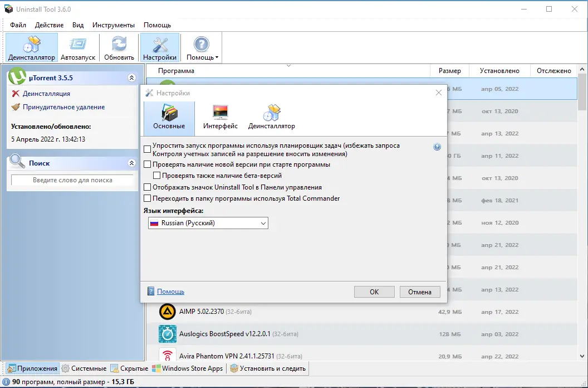Screen dimensions: 588x388
Task: Click the AIMP application icon
Action: click(167, 312)
